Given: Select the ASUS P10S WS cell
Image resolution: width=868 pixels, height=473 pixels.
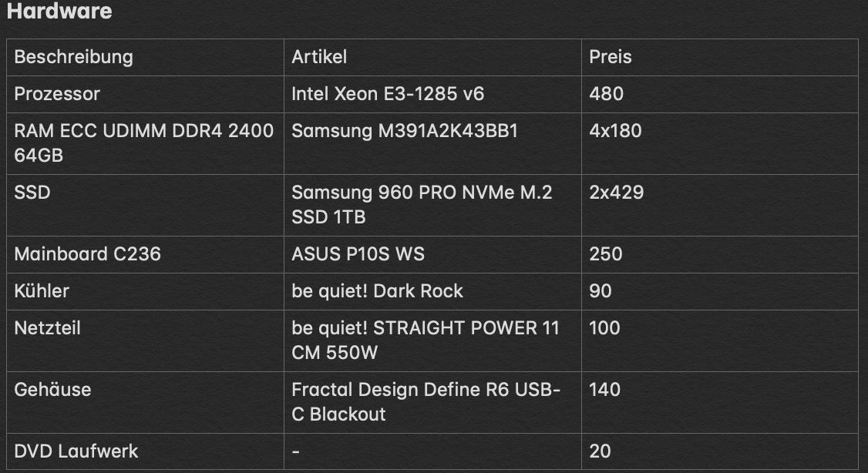Looking at the screenshot, I should (358, 254).
